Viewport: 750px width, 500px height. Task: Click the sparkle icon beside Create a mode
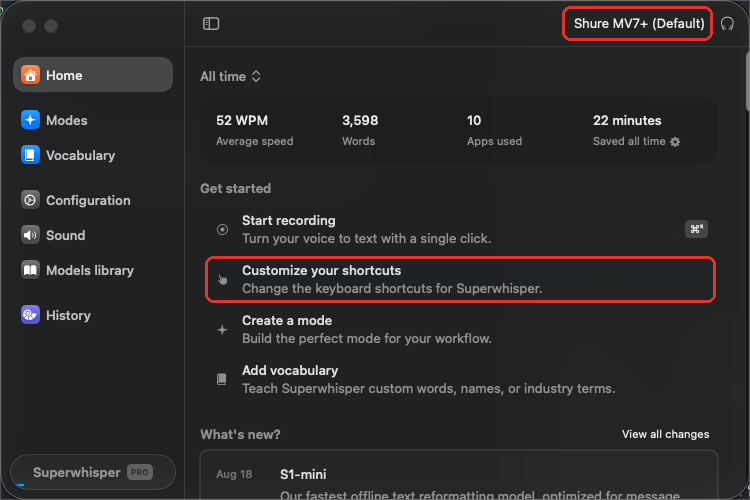click(222, 330)
